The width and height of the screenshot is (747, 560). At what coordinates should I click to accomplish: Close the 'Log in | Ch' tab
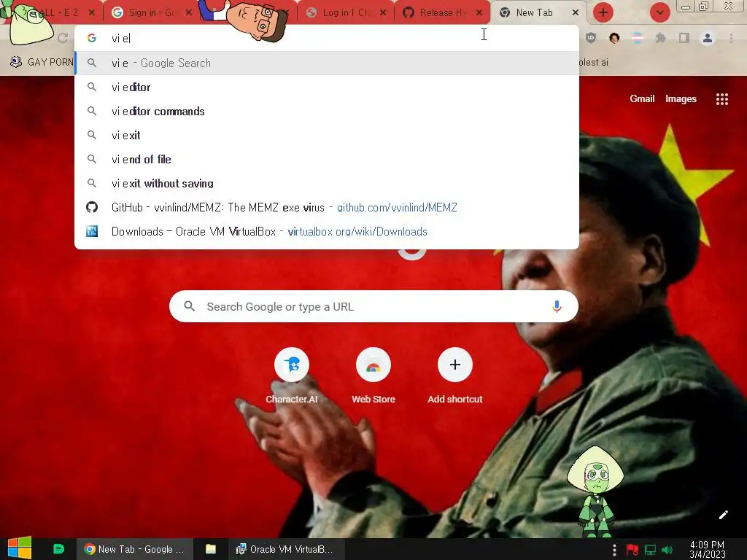click(383, 13)
